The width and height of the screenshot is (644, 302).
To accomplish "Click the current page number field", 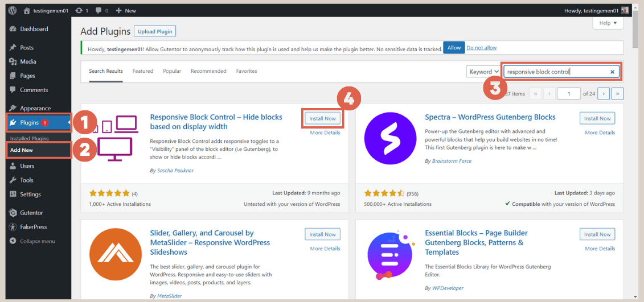I will (x=568, y=93).
